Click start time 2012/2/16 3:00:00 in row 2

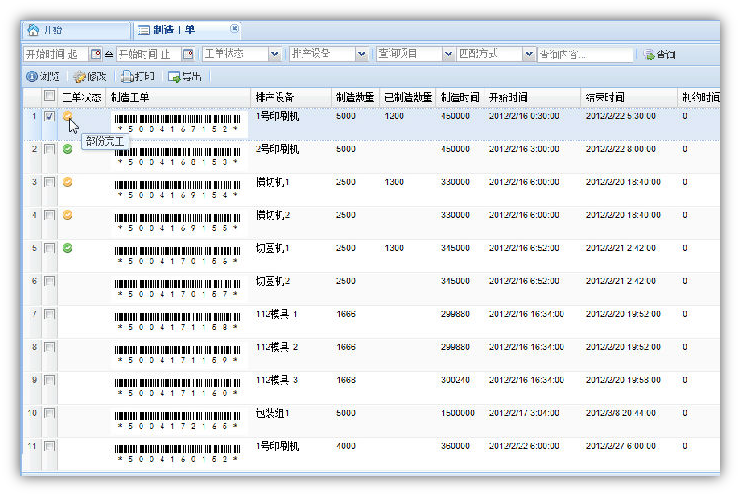pyautogui.click(x=524, y=149)
